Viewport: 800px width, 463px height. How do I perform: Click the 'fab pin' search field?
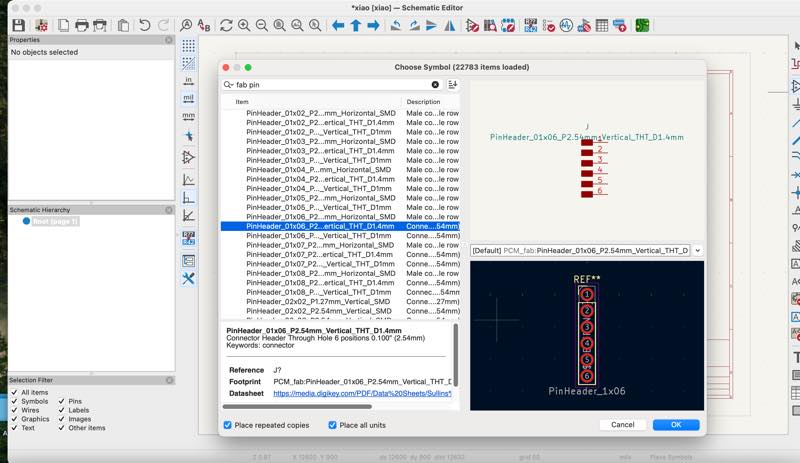click(332, 85)
